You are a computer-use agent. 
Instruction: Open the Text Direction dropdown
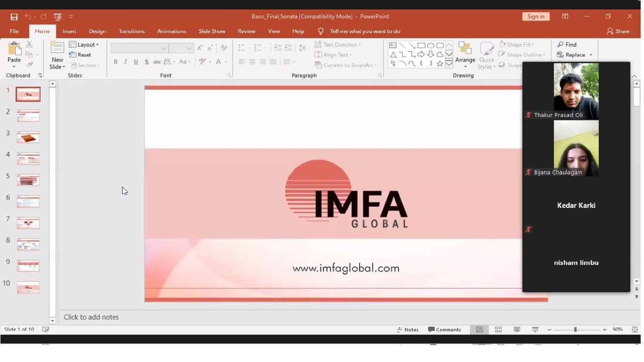point(338,45)
